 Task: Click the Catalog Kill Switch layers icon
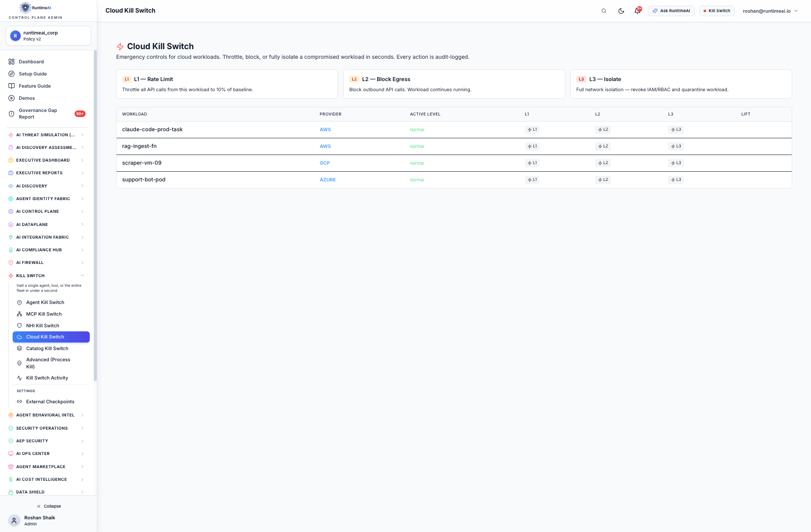point(19,349)
